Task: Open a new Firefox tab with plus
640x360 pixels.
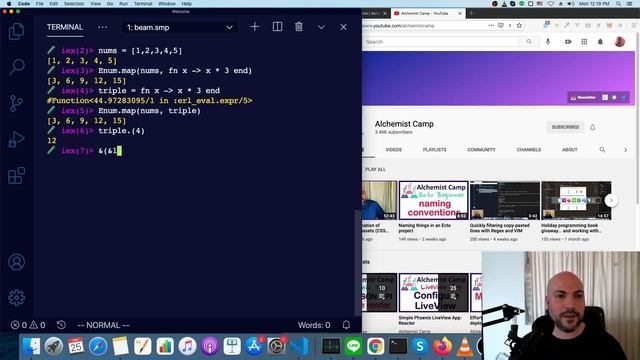Action: tap(471, 13)
